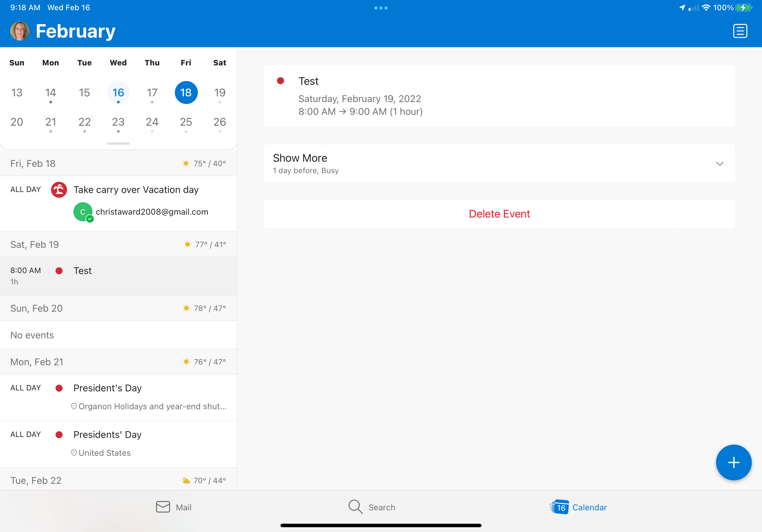
Task: Select today's date 16 in calendar
Action: point(118,92)
